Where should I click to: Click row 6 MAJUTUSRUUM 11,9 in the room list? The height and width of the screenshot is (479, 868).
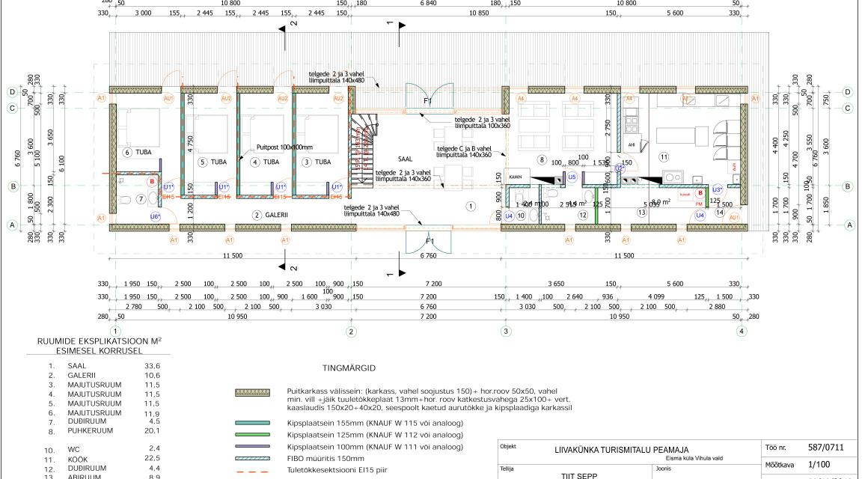[x=104, y=413]
